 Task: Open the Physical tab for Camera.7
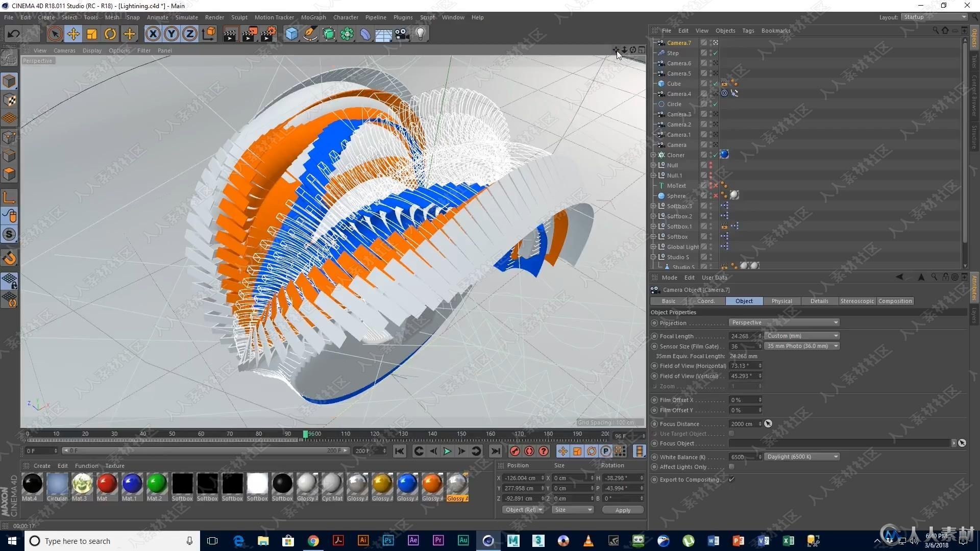click(x=782, y=300)
